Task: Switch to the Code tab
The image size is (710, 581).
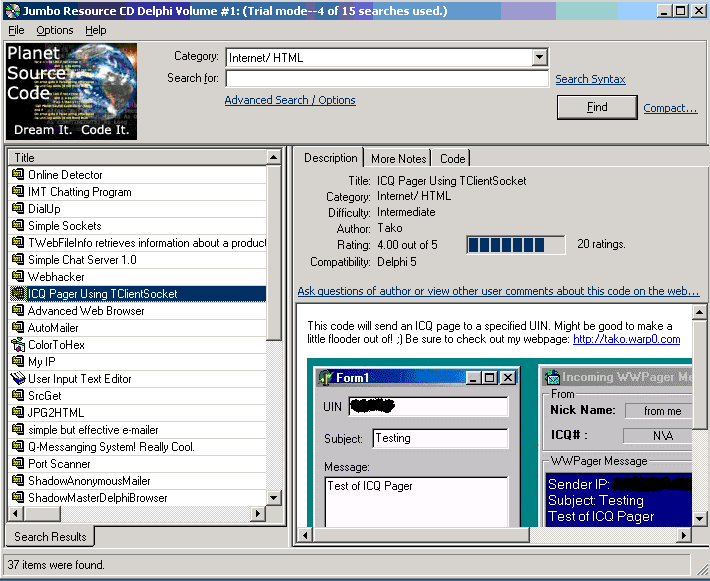Action: 452,159
